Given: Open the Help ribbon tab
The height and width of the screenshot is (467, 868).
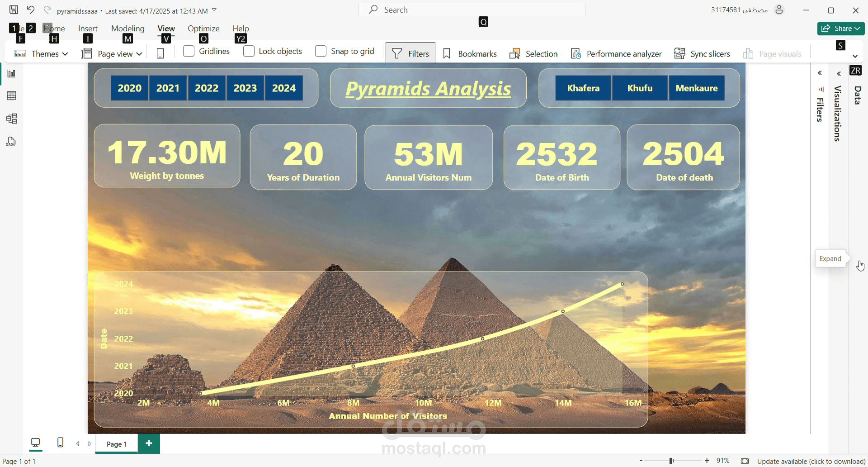Looking at the screenshot, I should tap(241, 29).
